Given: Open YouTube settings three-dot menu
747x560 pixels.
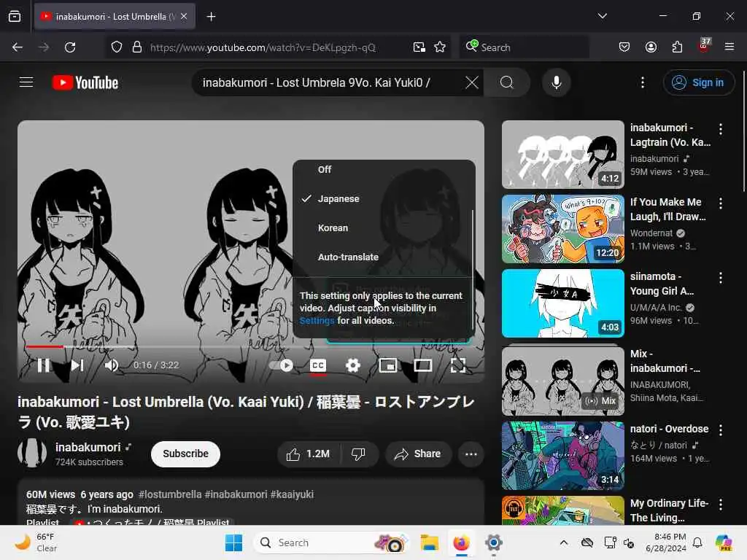Looking at the screenshot, I should pos(643,82).
